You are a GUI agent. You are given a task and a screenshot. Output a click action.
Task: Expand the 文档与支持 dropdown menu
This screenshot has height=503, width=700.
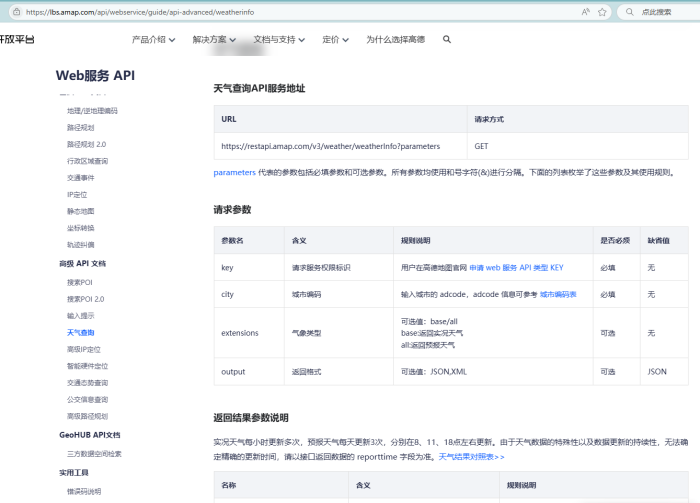279,40
